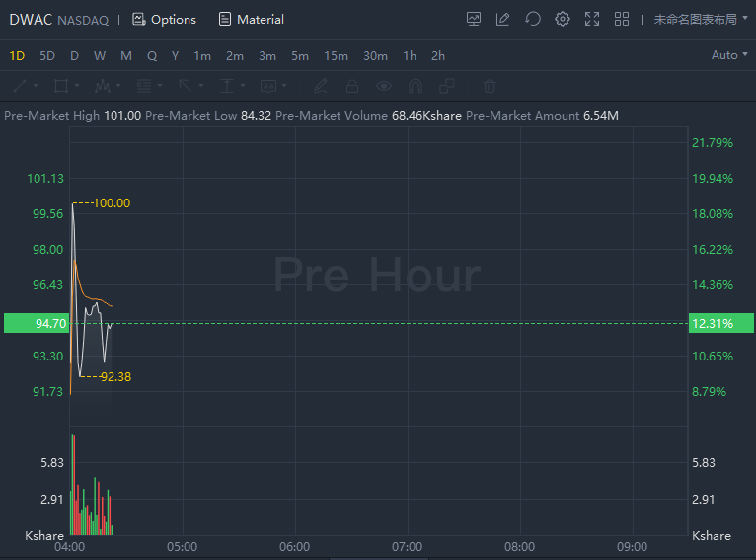Click the 100.00 high price marker

coord(112,203)
